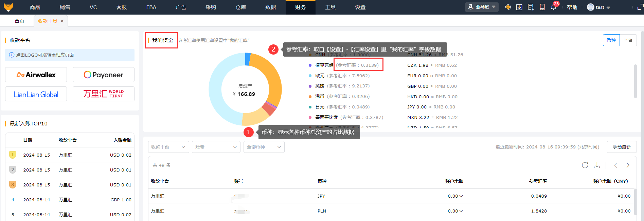The height and width of the screenshot is (221, 644).
Task: Switch to the 首页 tab
Action: point(19,21)
